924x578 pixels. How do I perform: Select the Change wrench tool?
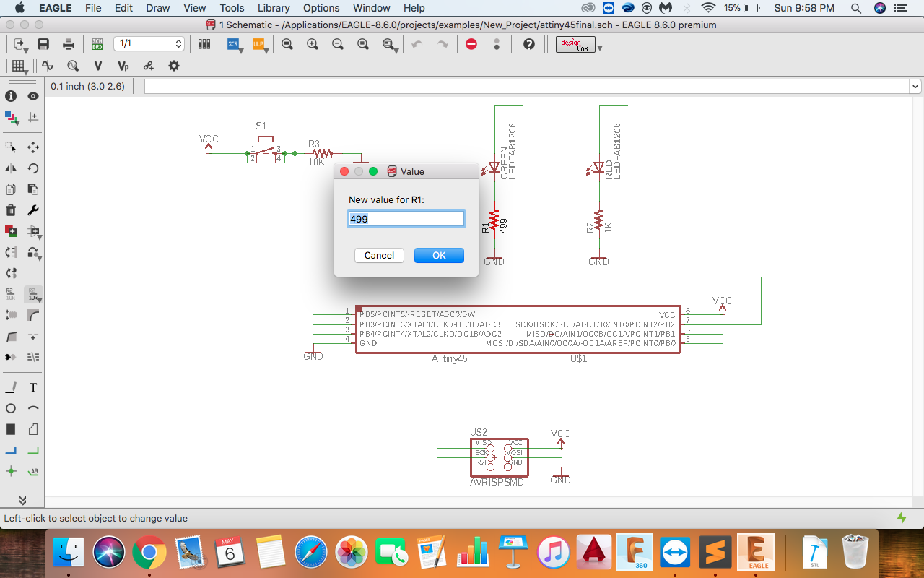[x=33, y=210]
